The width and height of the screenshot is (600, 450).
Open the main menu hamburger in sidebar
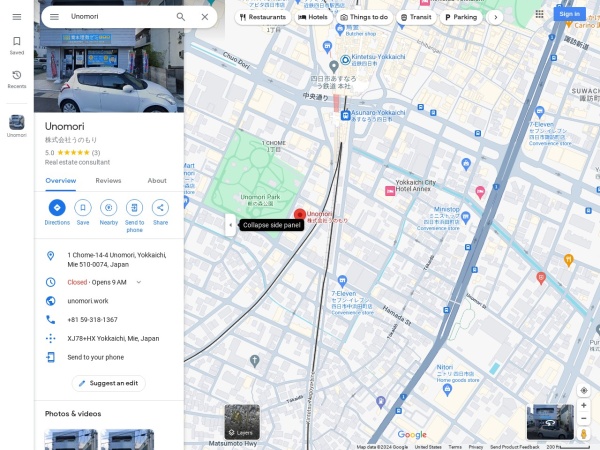tap(16, 17)
